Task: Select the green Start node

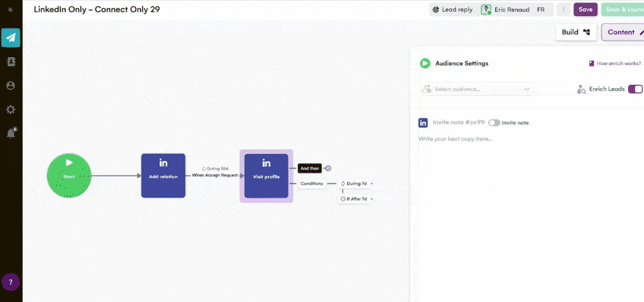Action: [x=69, y=176]
